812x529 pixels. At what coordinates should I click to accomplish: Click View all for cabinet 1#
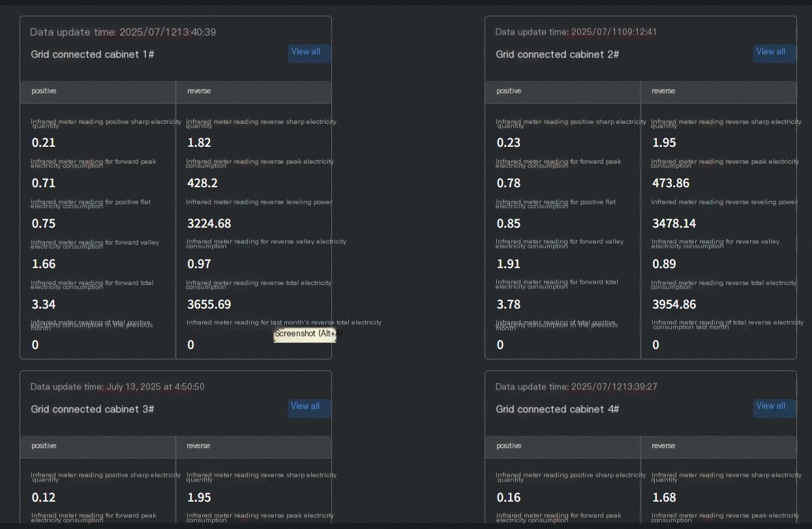309,53
